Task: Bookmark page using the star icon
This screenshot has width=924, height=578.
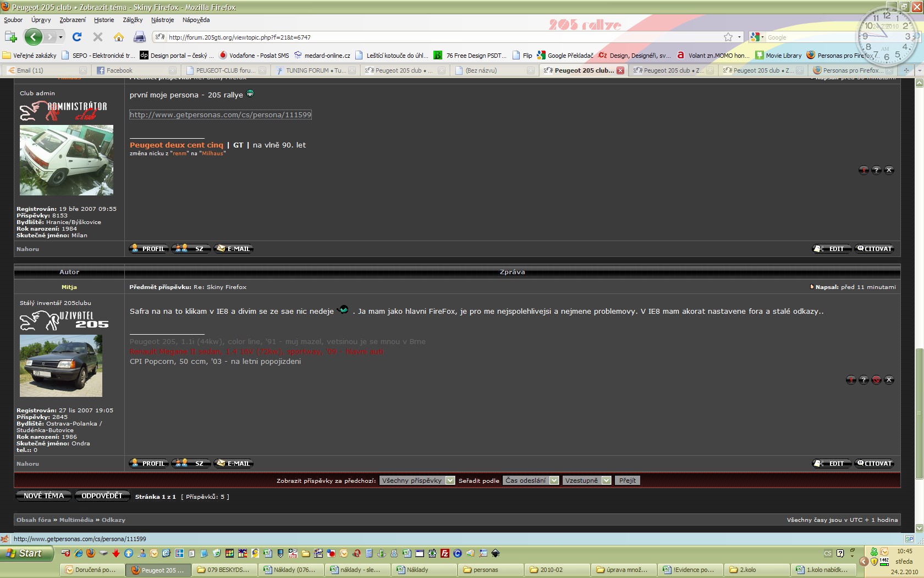Action: click(728, 37)
